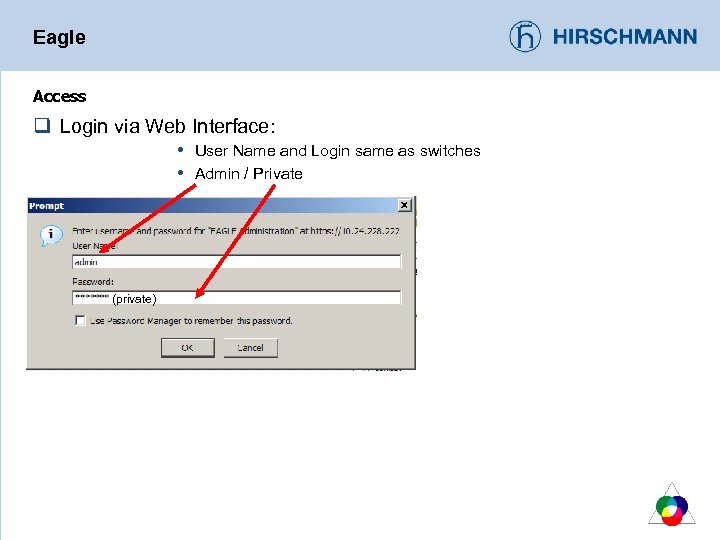Click the OK button in the Prompt dialog
The image size is (720, 540).
pyautogui.click(x=188, y=348)
